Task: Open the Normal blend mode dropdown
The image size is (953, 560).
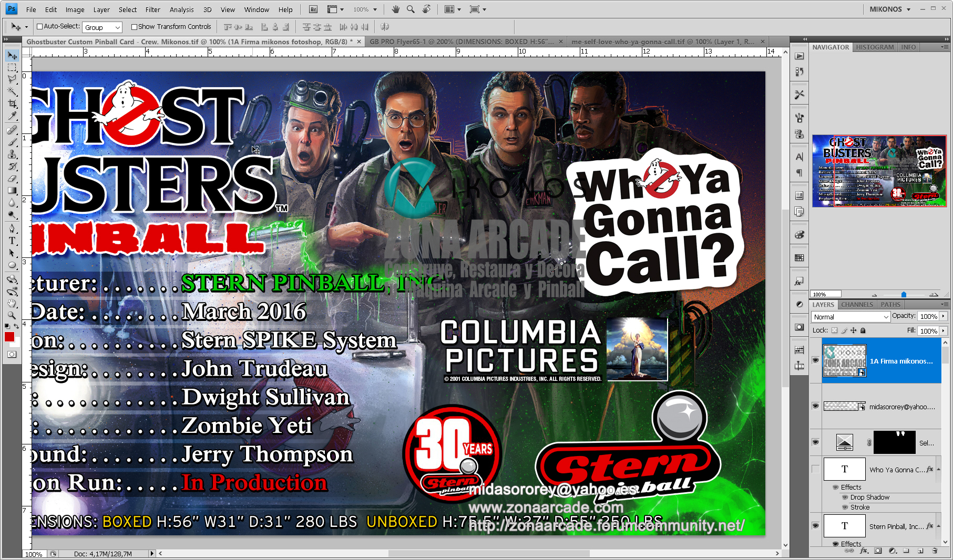Action: tap(850, 317)
